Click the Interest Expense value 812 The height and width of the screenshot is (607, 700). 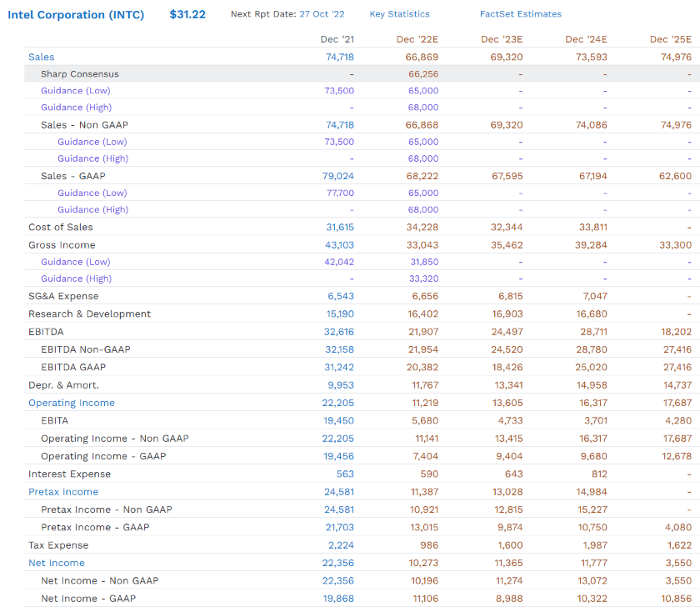[x=599, y=474]
